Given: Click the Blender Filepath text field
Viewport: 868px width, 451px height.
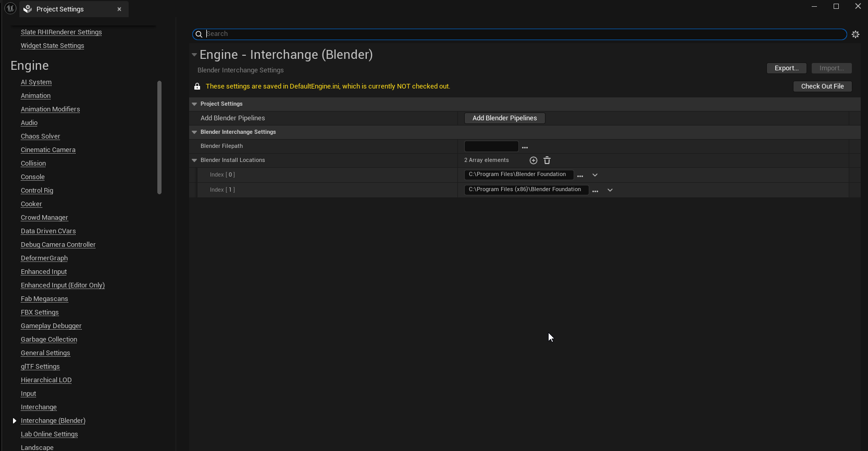Looking at the screenshot, I should coord(491,146).
